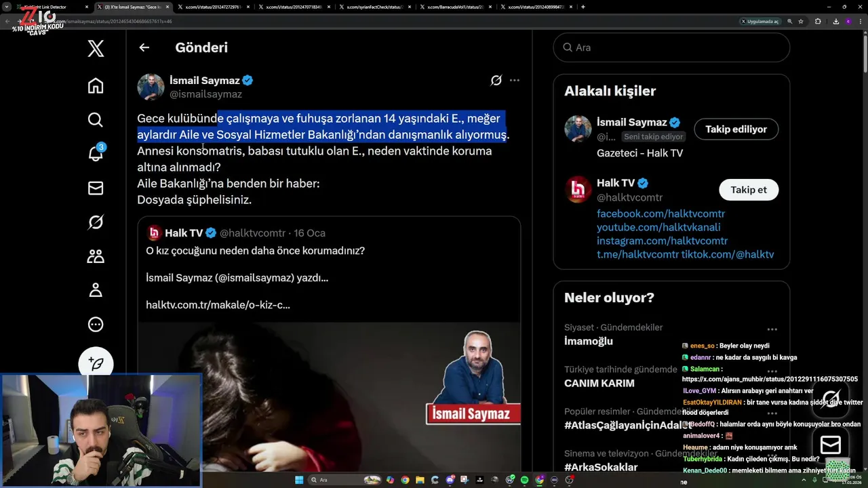This screenshot has height=488, width=868.
Task: Open Grok from the left sidebar
Action: click(x=96, y=222)
